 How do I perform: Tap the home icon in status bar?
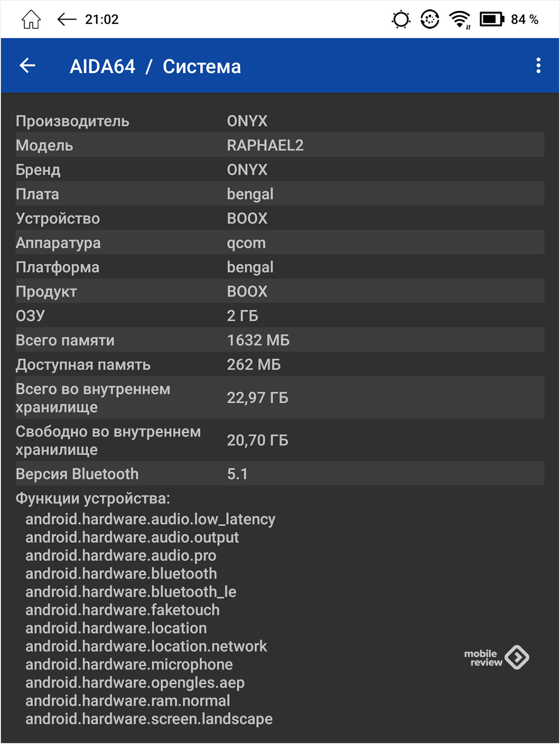(x=31, y=20)
